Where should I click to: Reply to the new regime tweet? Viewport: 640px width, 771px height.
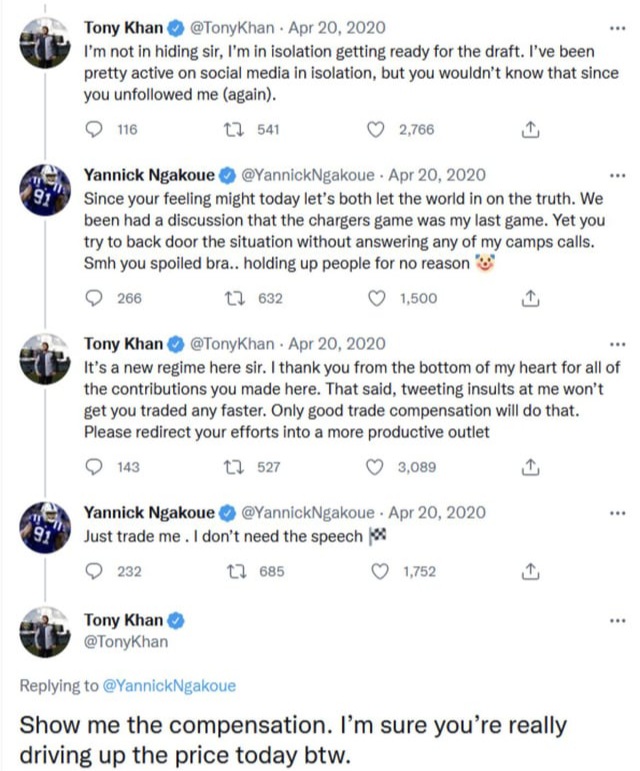95,467
